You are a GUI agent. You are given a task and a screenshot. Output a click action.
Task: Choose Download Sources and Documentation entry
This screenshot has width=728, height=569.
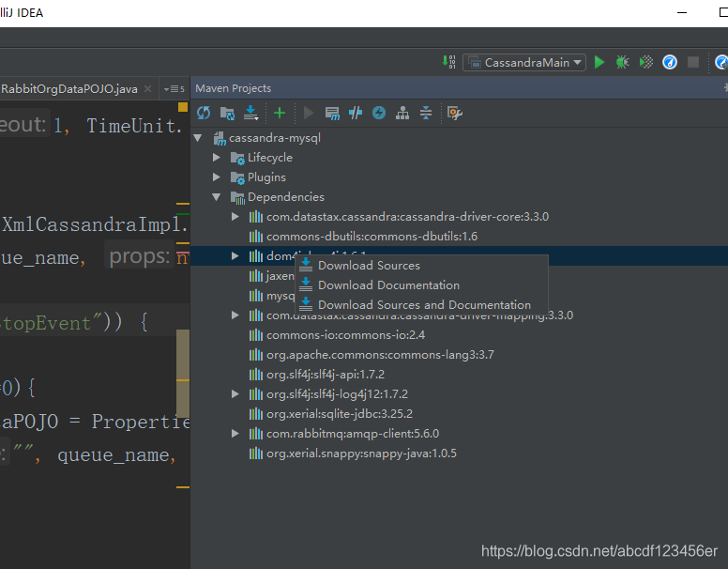[x=421, y=305]
